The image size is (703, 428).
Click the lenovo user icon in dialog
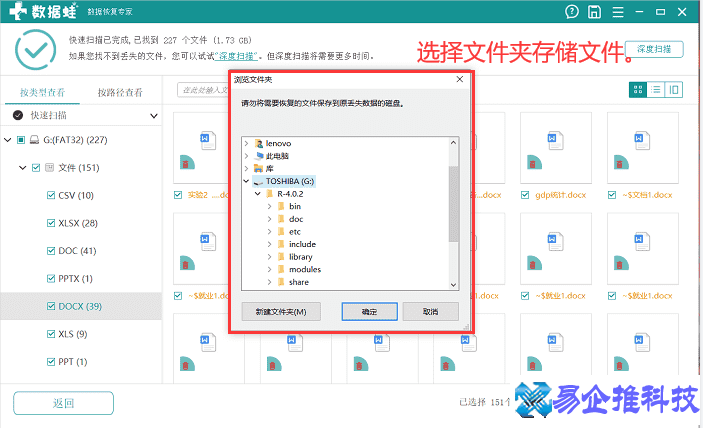(259, 143)
